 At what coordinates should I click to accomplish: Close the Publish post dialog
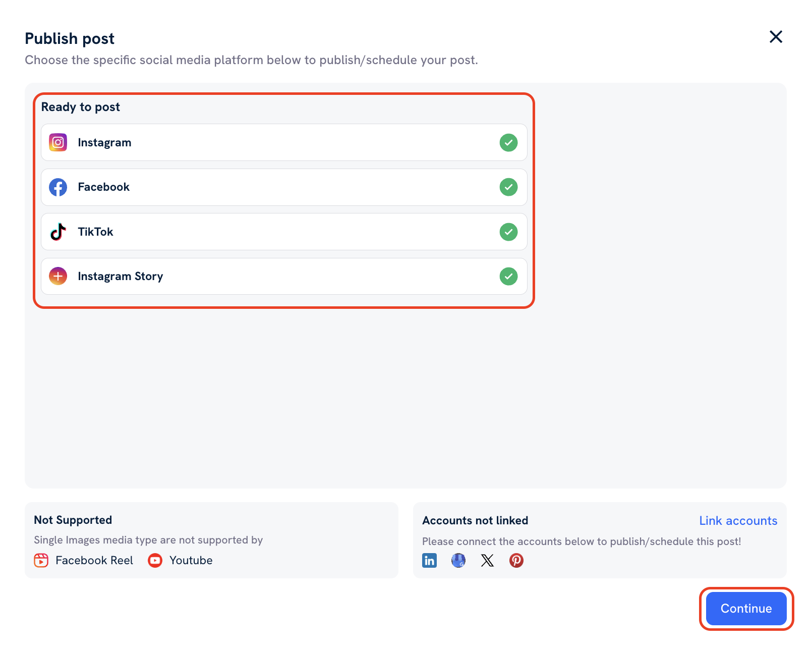click(776, 37)
